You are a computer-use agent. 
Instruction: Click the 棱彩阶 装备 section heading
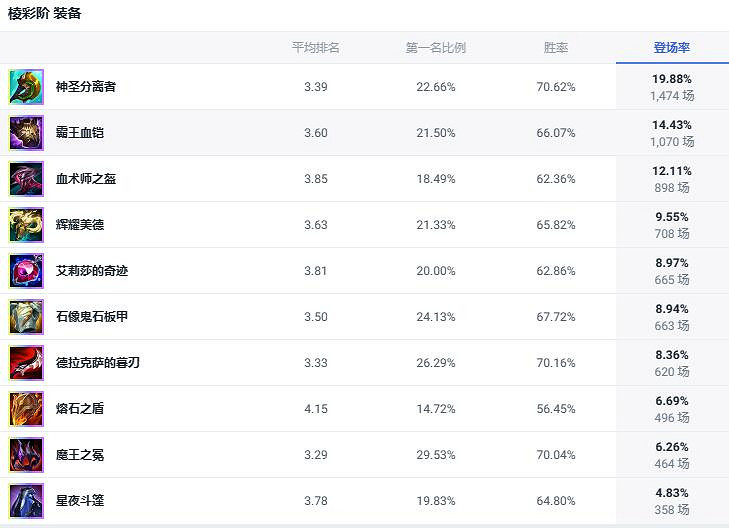pos(45,14)
